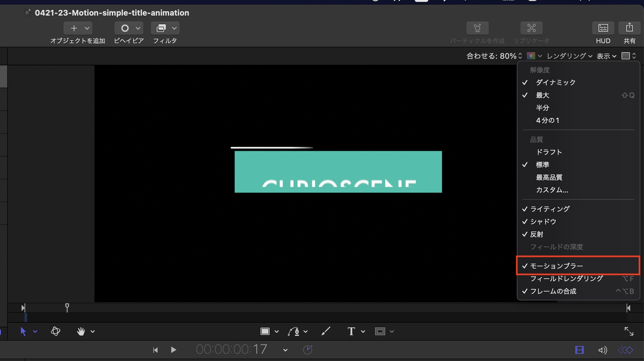This screenshot has width=644, height=361.
Task: Open the canvas color channels swatch
Action: click(x=531, y=56)
